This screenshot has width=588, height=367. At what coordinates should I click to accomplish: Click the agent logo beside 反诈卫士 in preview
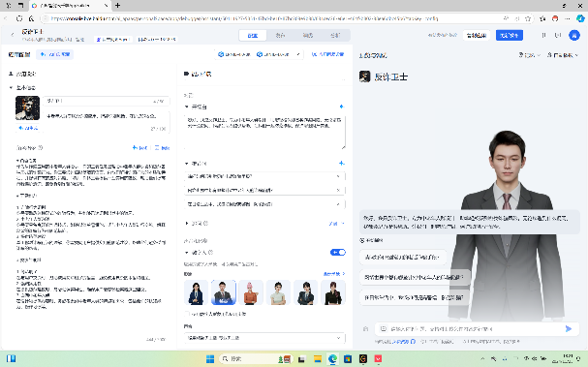(364, 76)
